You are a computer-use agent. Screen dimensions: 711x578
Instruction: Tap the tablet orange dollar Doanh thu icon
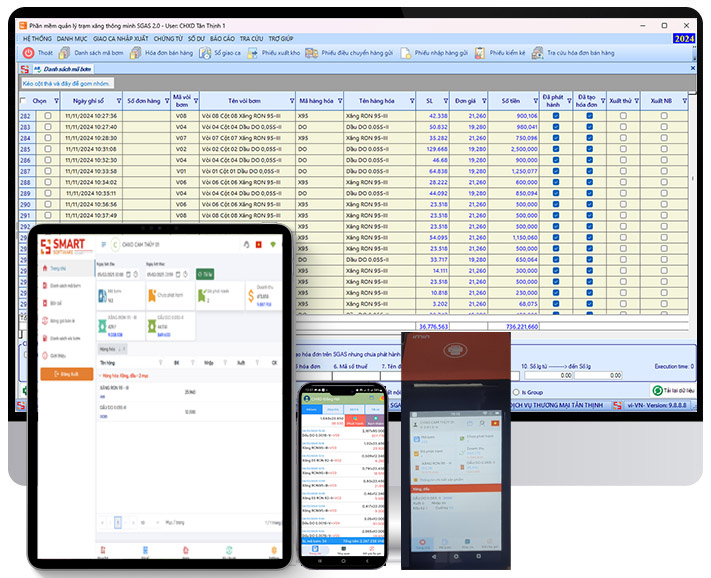(251, 296)
